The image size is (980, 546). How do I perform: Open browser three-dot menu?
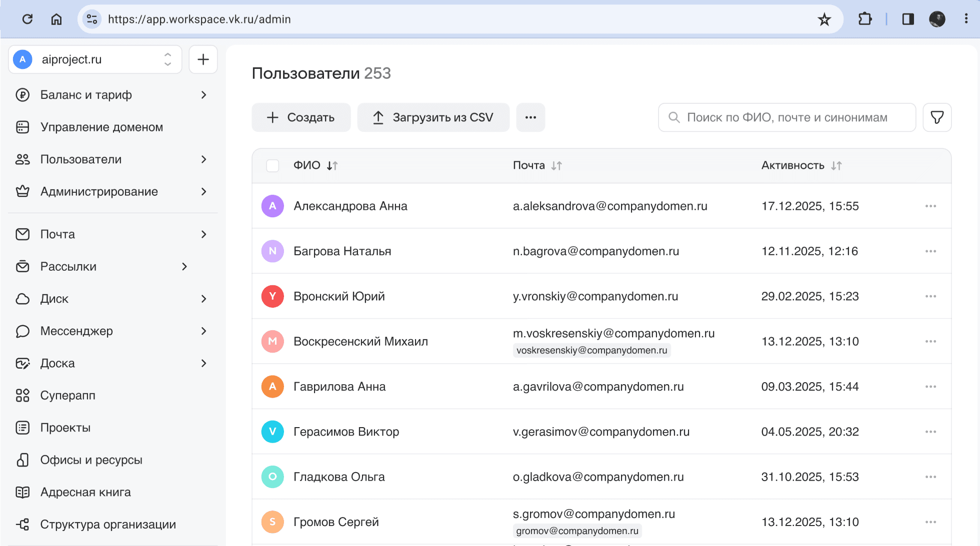[966, 19]
